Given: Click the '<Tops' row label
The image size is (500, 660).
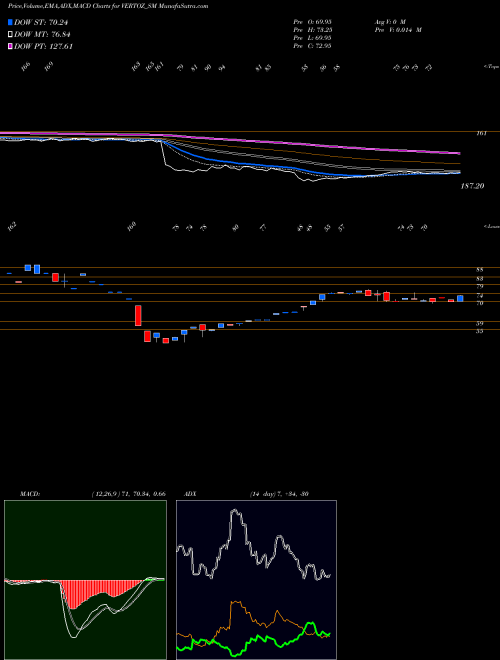Looking at the screenshot, I should pyautogui.click(x=491, y=67).
